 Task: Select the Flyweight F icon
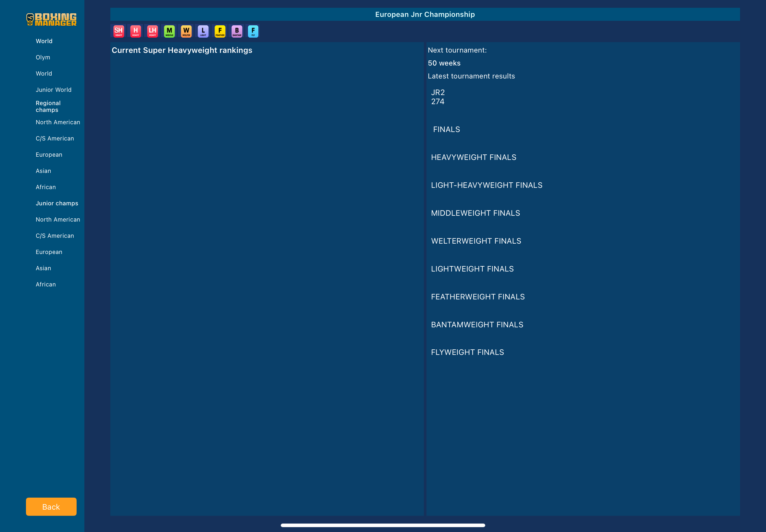pos(253,31)
